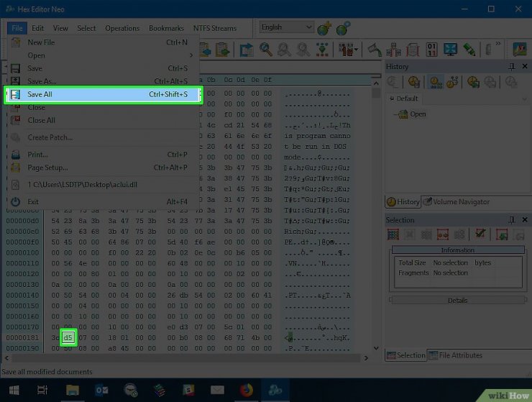Choose Print... in the File menu
The width and height of the screenshot is (532, 402).
[103, 155]
